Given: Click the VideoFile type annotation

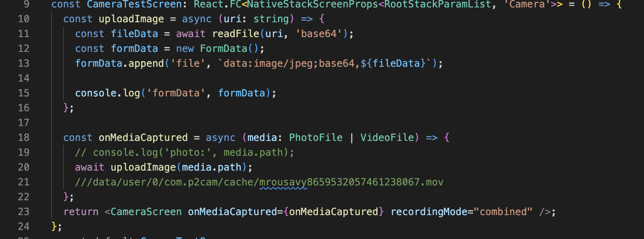Looking at the screenshot, I should [x=387, y=138].
